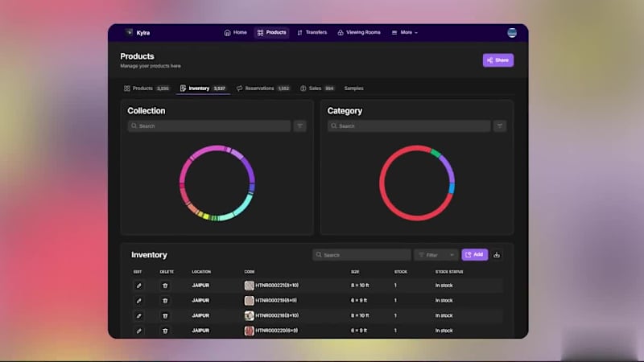Switch to the Reservations tab
Image resolution: width=644 pixels, height=362 pixels.
click(263, 88)
